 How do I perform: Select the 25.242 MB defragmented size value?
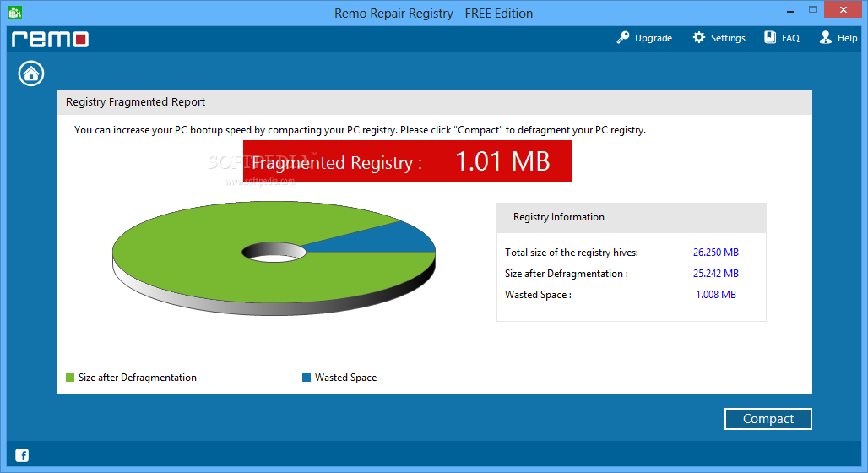point(716,274)
